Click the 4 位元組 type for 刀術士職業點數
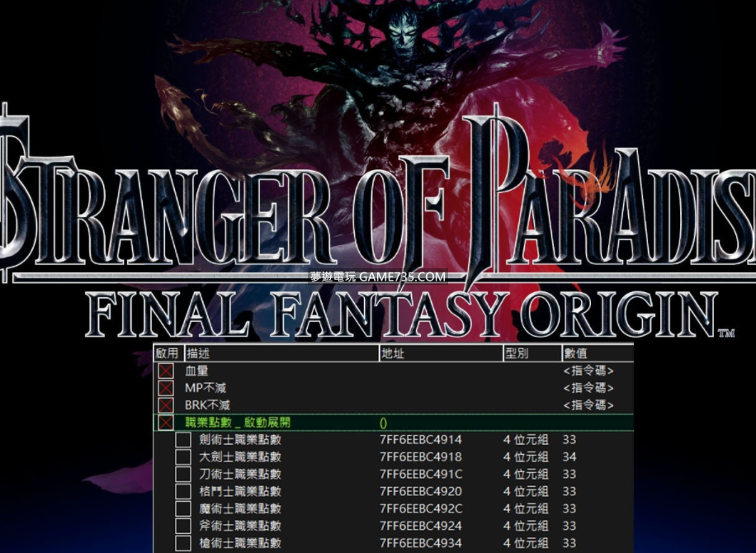The width and height of the screenshot is (756, 553). [x=526, y=475]
